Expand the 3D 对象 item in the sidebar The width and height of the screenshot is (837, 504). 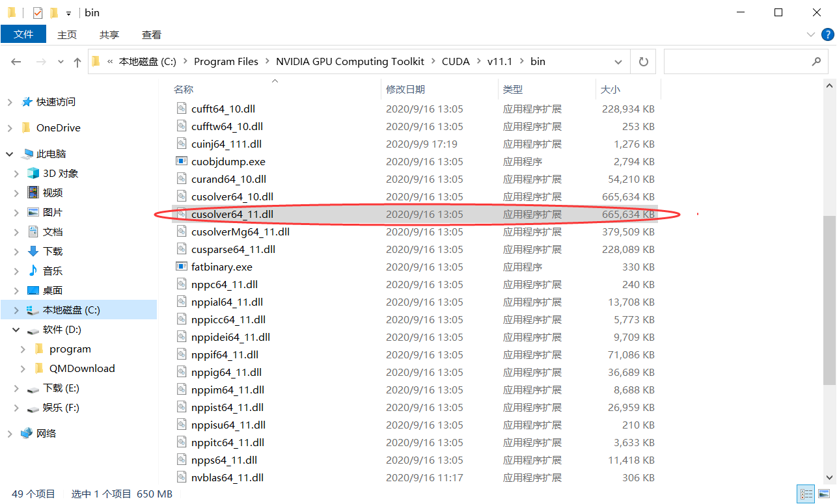(15, 173)
